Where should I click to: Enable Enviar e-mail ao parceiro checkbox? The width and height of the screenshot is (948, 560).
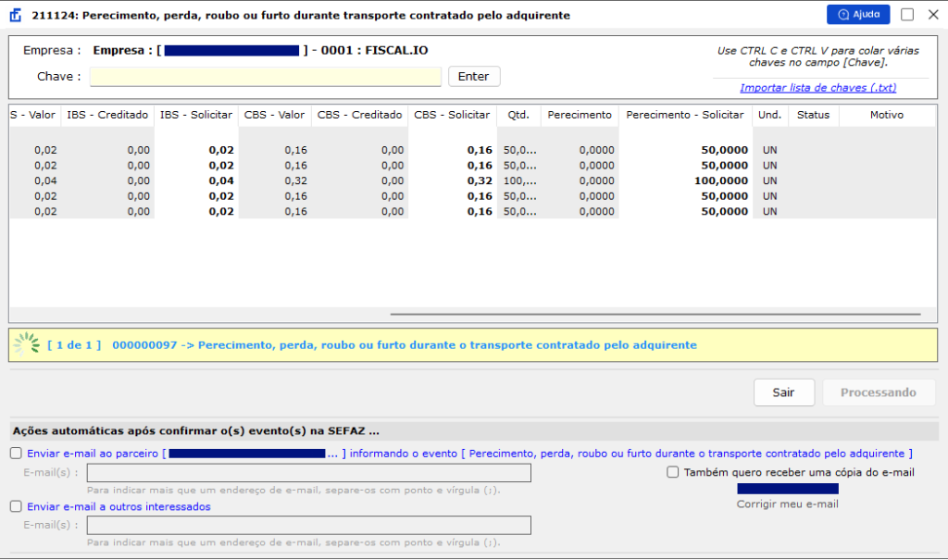[16, 454]
